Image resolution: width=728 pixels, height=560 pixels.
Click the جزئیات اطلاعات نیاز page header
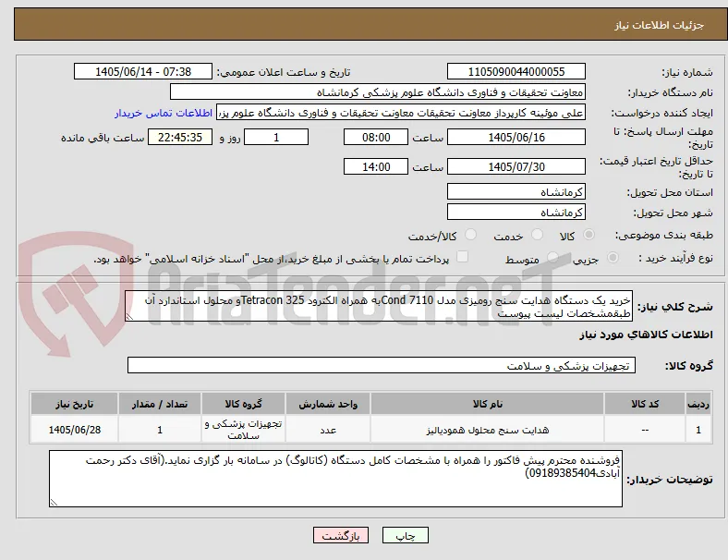click(x=659, y=25)
